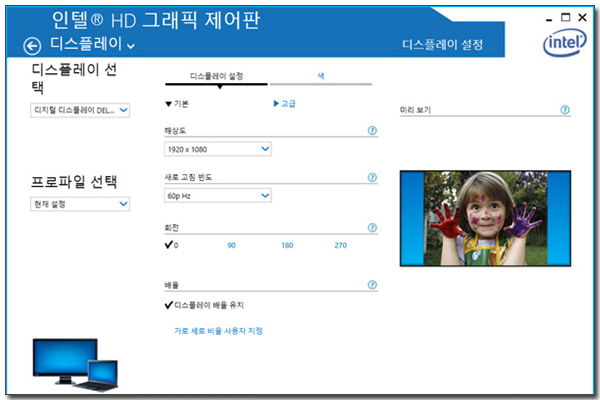Open help for 해상도 (resolution)

pyautogui.click(x=372, y=131)
